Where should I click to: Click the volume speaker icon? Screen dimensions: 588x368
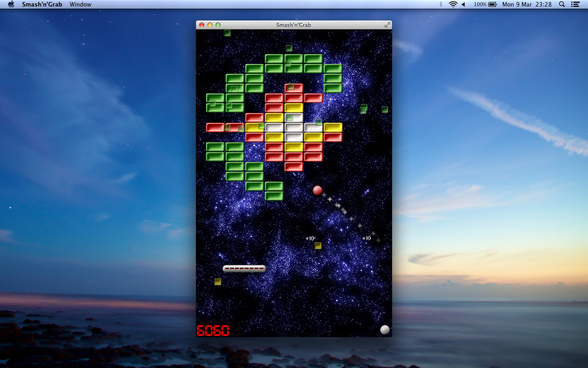pos(464,4)
